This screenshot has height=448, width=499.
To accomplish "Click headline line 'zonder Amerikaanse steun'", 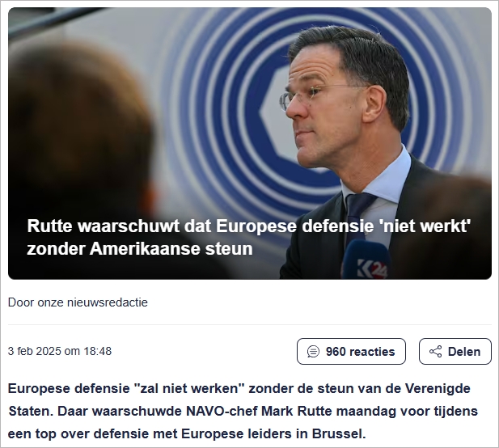I will 140,248.
